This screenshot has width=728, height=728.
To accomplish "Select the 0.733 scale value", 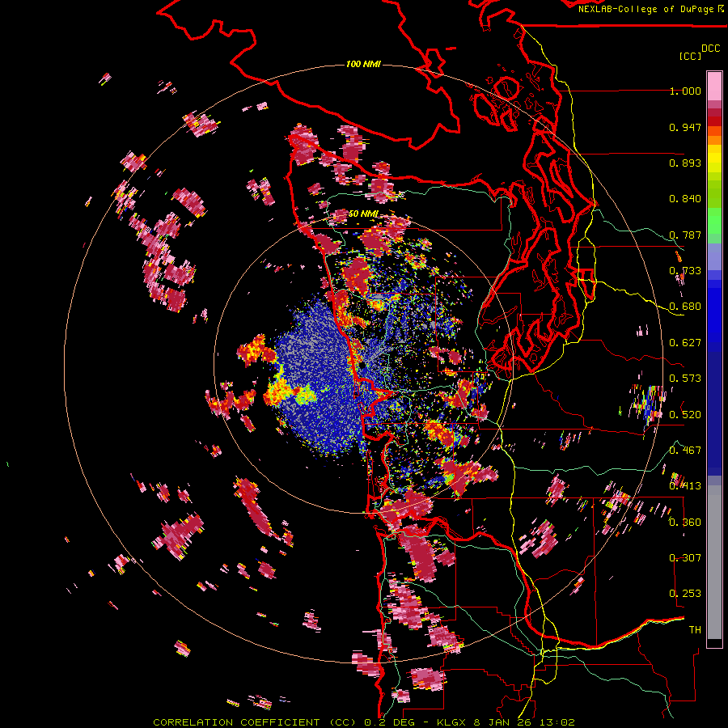I will [685, 271].
